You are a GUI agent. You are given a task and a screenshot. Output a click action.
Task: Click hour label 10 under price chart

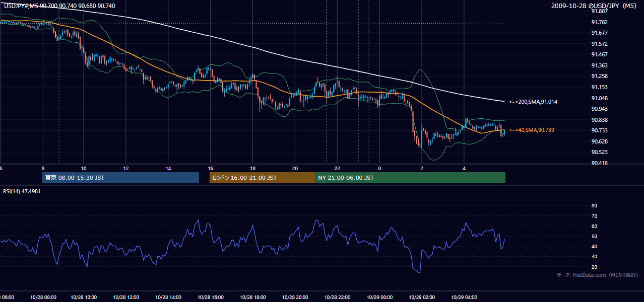click(84, 168)
